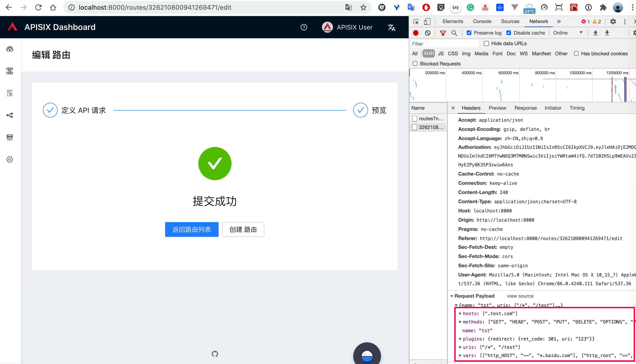Switch to the Console tab in DevTools

click(482, 21)
